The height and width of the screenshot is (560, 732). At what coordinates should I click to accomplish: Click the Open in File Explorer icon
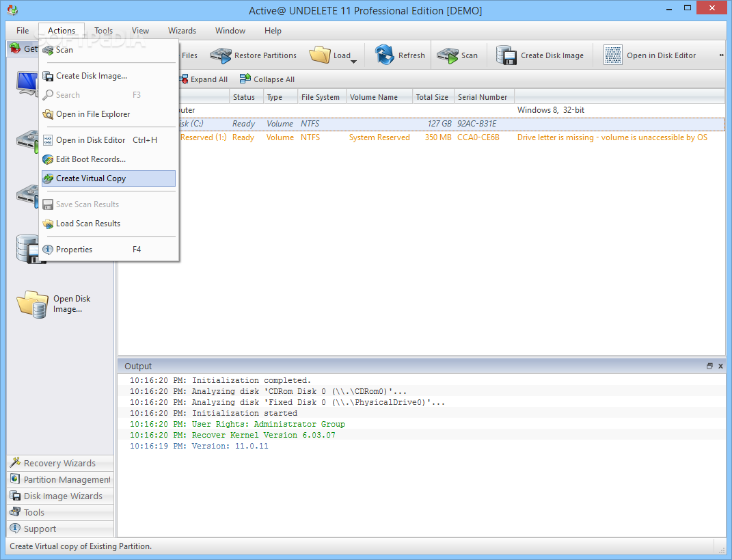[x=48, y=114]
